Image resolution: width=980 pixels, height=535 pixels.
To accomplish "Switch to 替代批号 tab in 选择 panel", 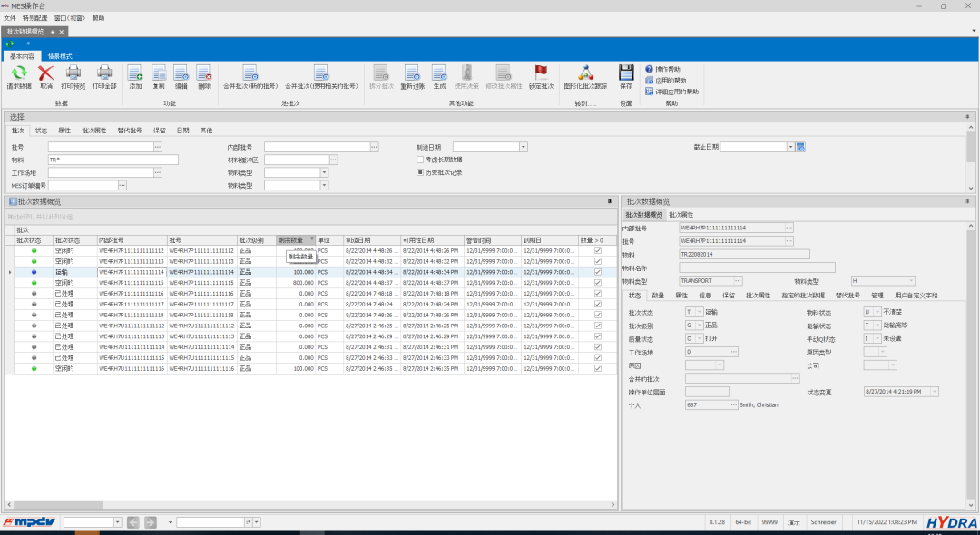I will pos(130,131).
